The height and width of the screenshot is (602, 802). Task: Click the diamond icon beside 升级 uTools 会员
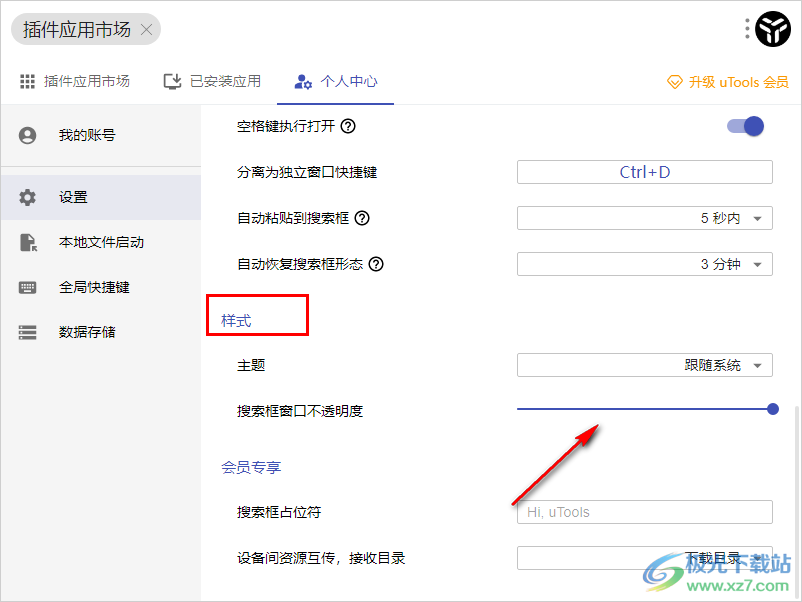pos(675,82)
